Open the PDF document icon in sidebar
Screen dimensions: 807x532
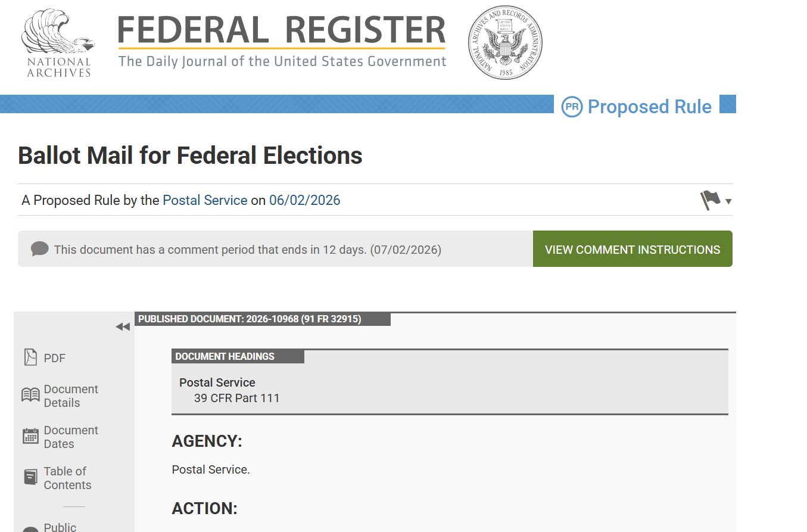click(30, 357)
